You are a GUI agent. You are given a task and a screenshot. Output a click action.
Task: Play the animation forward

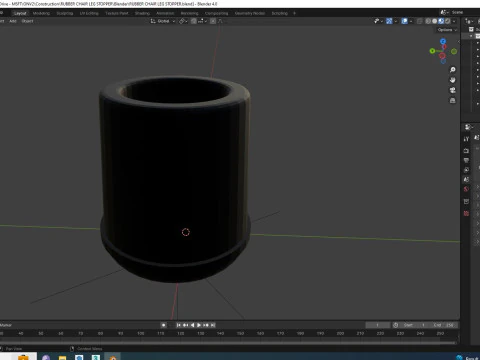(x=199, y=325)
